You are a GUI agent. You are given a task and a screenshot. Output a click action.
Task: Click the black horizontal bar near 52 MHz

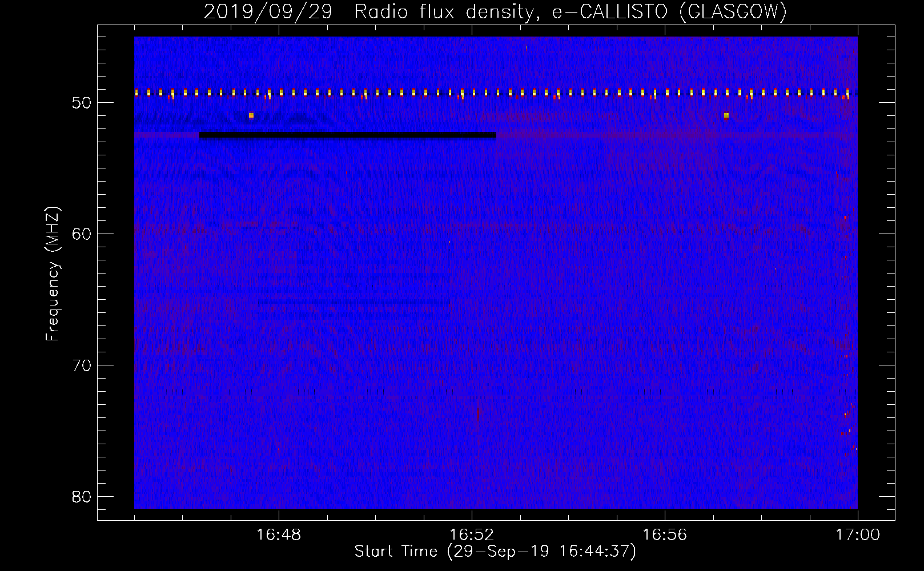coord(348,135)
